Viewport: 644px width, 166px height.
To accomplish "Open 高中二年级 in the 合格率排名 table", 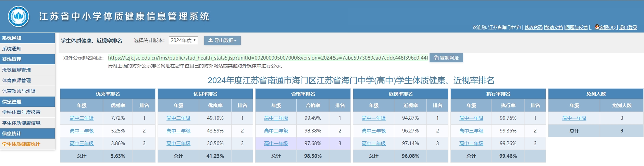I will [276, 131].
